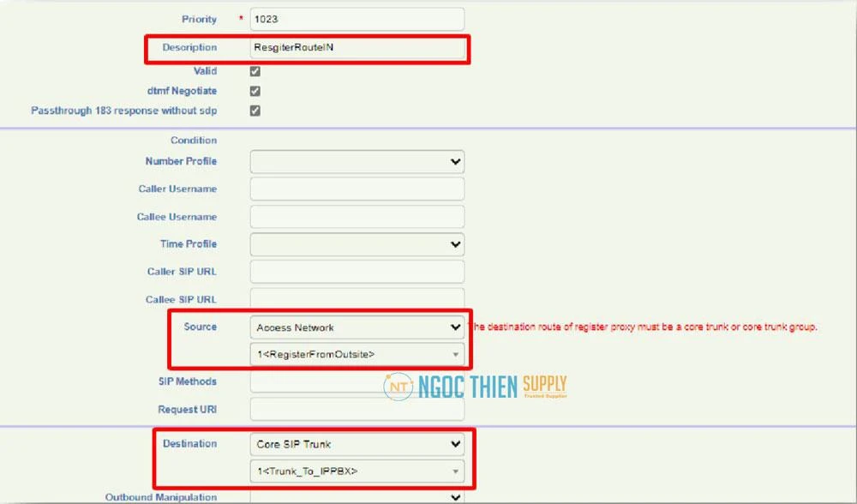The width and height of the screenshot is (857, 504).
Task: Select the red register proxy warning text
Action: [643, 327]
